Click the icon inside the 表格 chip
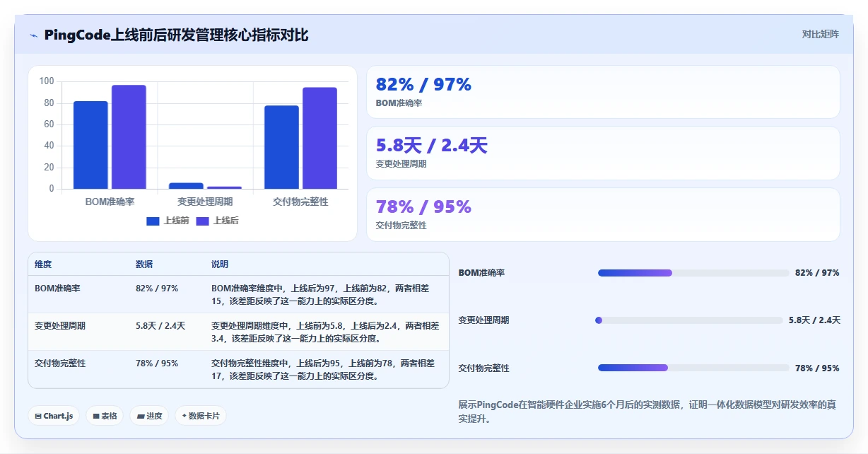 coord(95,417)
